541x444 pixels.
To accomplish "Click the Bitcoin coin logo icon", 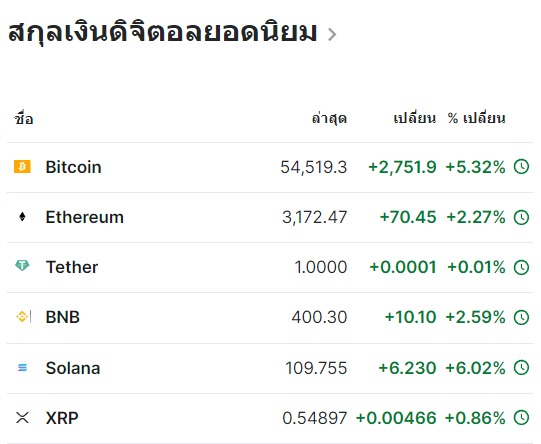I will (22, 167).
